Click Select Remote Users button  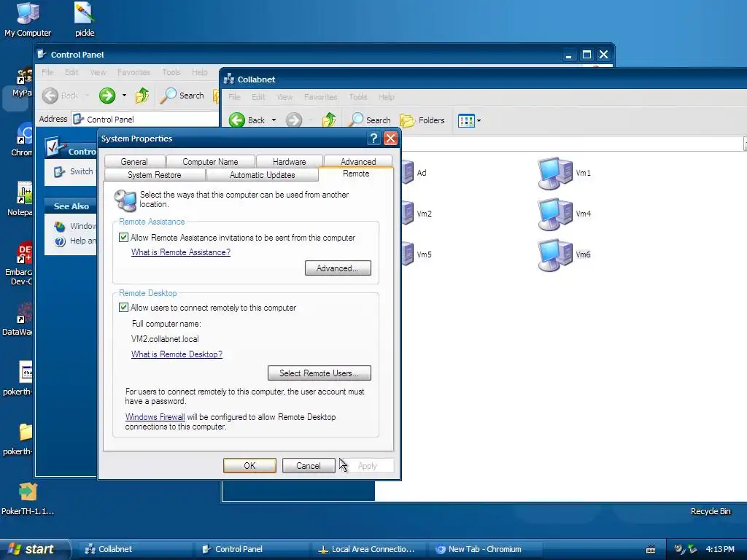(320, 373)
